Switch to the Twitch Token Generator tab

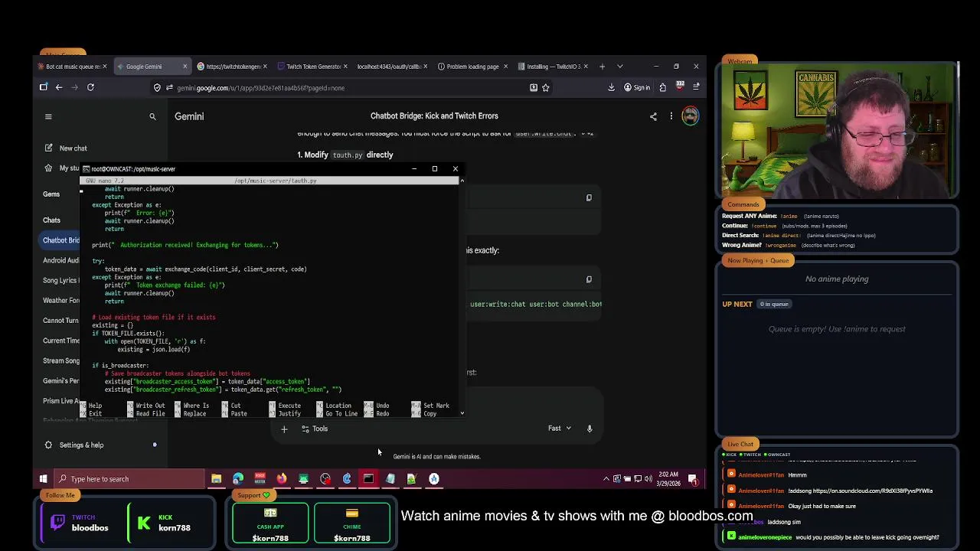(x=310, y=67)
